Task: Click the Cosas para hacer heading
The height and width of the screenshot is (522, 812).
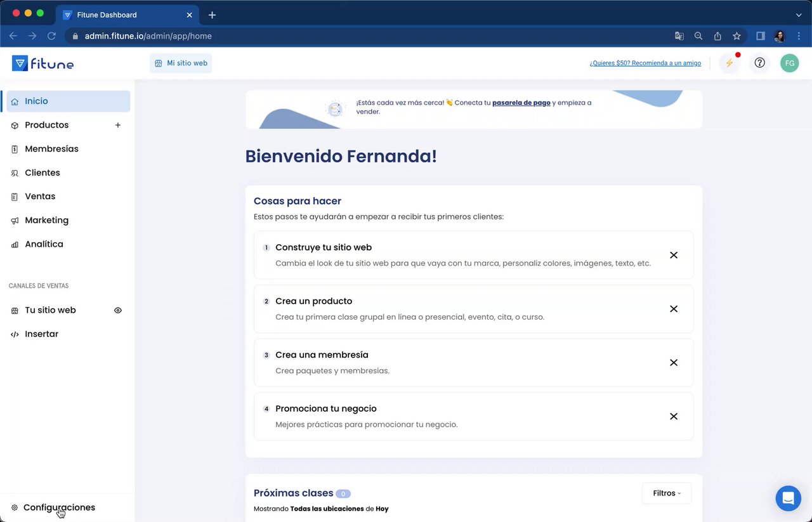Action: pos(298,201)
